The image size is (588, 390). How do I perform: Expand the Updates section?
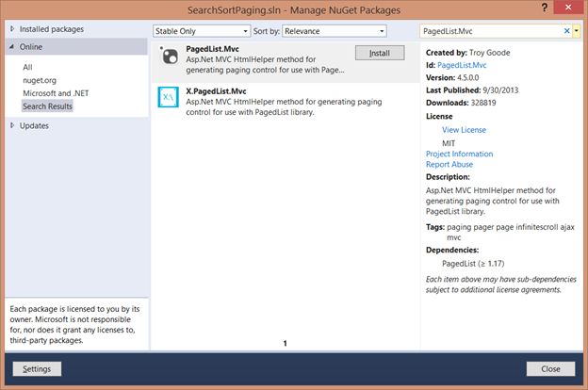tap(12, 125)
